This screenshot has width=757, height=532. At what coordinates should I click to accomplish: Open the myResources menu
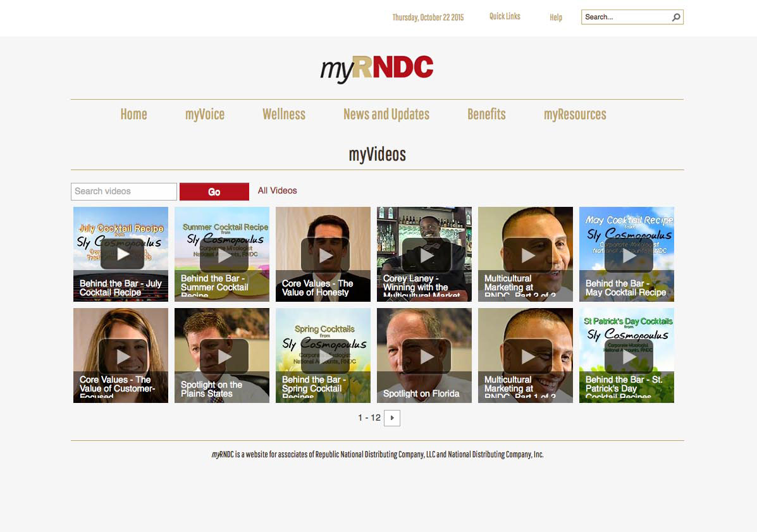tap(575, 114)
